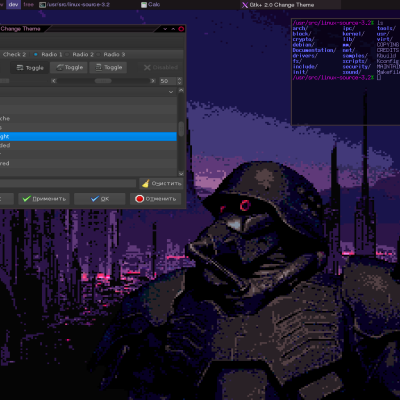The image size is (400, 400).
Task: Click the terminal icon in the taskbar
Action: click(43, 5)
